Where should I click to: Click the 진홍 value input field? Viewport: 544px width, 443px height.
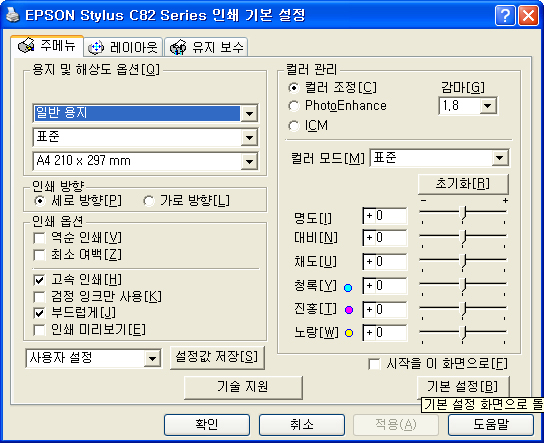(x=385, y=310)
